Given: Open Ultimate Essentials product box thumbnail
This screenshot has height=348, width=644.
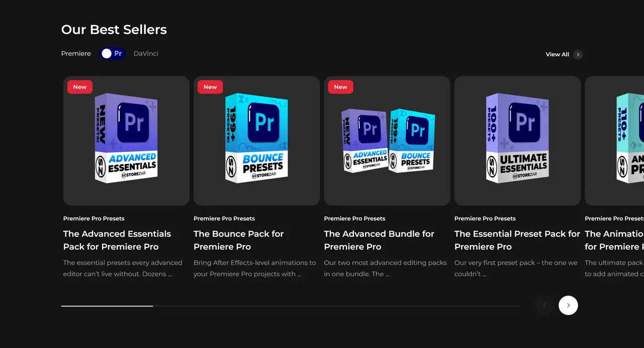Looking at the screenshot, I should [517, 141].
